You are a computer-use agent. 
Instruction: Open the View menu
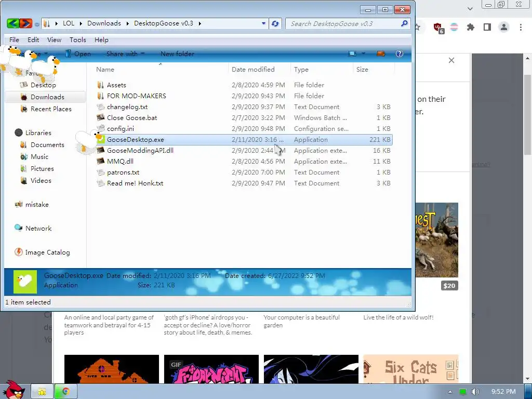[x=54, y=39]
